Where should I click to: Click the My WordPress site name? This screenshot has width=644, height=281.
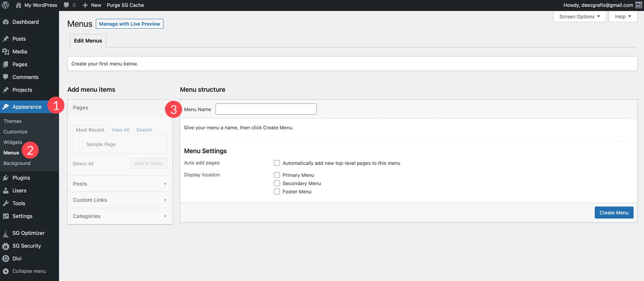tap(41, 5)
